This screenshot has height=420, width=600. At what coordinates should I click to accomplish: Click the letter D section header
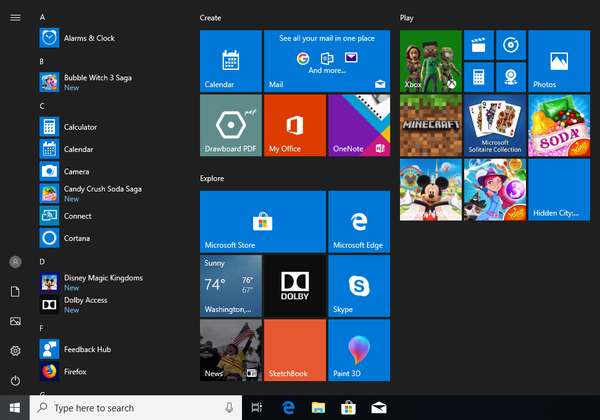tap(42, 262)
